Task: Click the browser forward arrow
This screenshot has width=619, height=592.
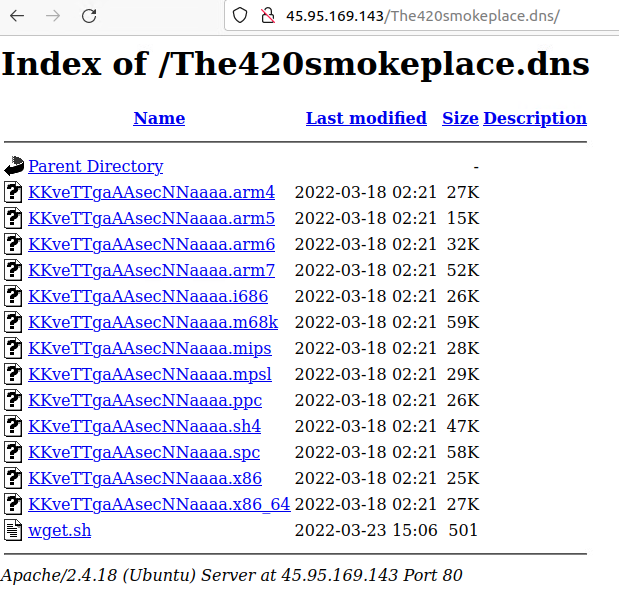Action: [53, 16]
